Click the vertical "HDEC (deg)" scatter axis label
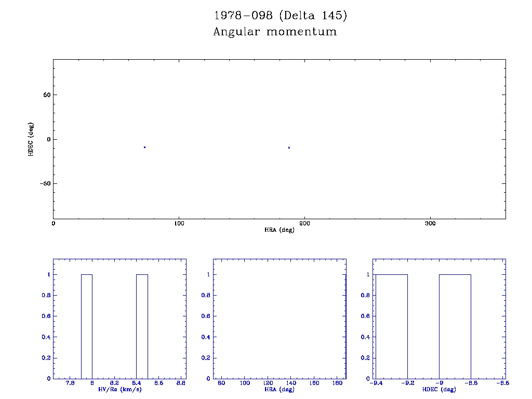Screen dimensions: 532x399 (31, 139)
